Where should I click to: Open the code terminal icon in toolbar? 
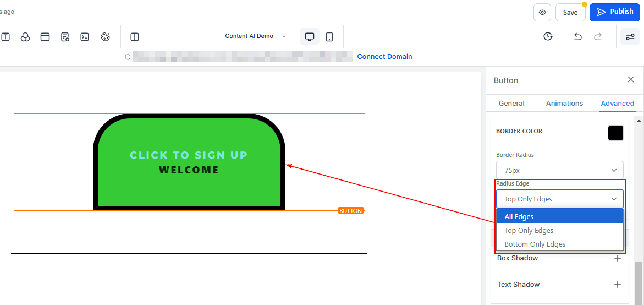(85, 37)
